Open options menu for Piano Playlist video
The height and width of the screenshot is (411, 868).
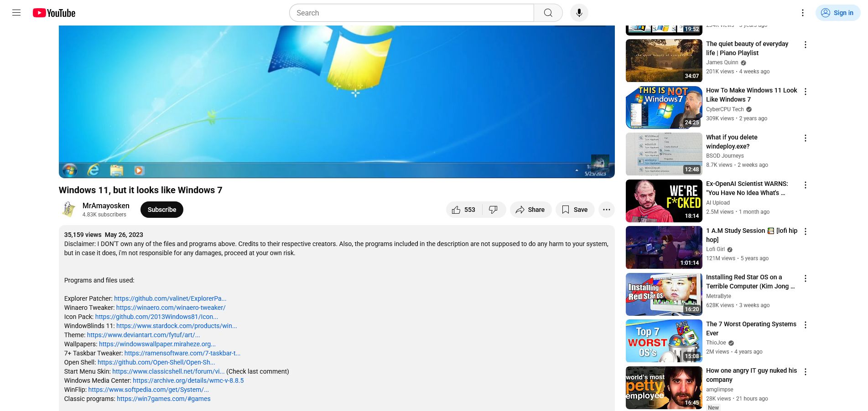[x=805, y=45]
